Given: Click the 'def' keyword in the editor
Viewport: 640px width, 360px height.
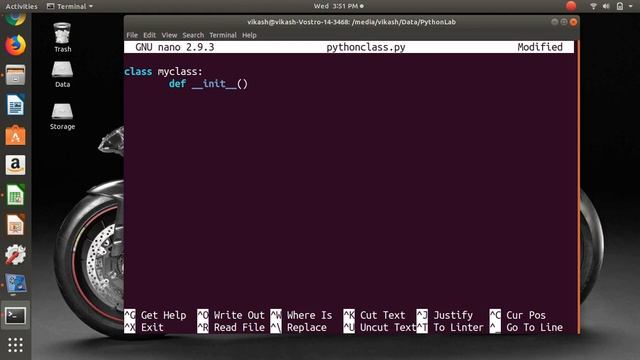Looking at the screenshot, I should pos(177,84).
